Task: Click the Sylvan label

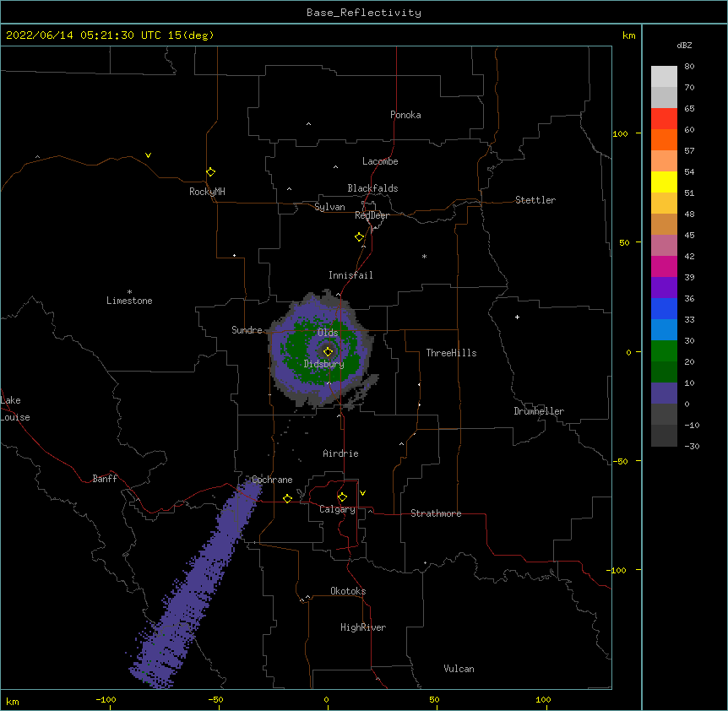Action: click(329, 207)
